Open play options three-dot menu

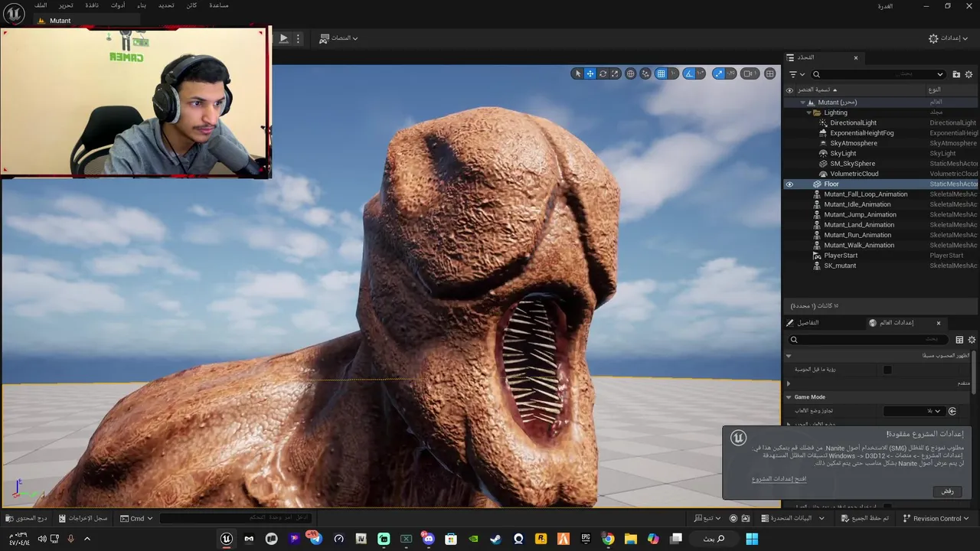298,38
